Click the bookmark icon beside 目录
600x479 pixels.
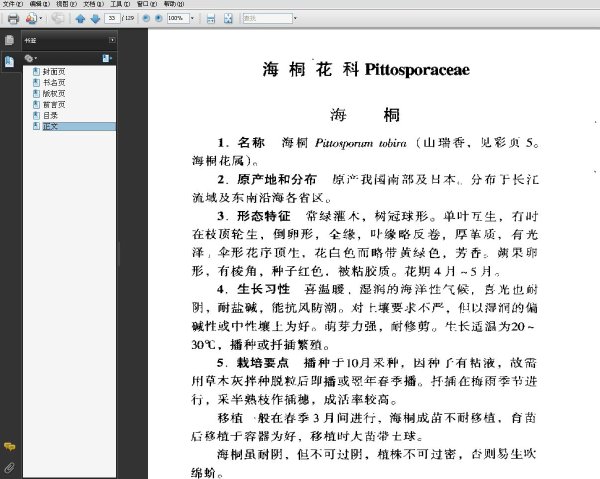[x=36, y=115]
